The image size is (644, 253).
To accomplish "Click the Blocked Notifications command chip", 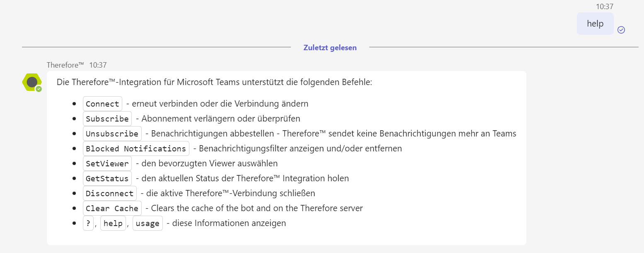I will [x=136, y=148].
